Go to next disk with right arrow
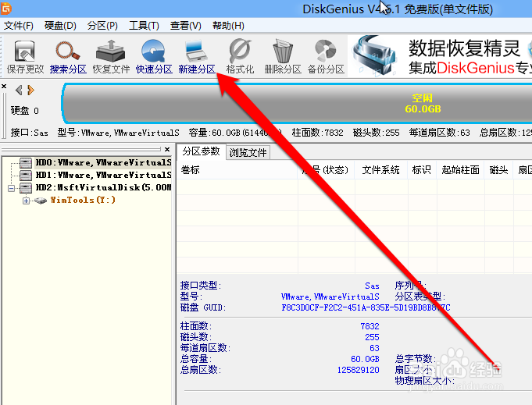 click(x=31, y=91)
